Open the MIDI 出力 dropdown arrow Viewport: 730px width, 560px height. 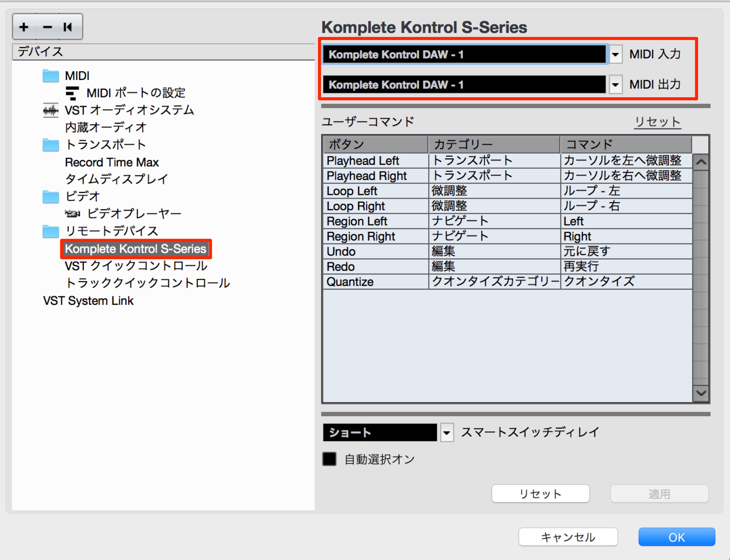pos(616,85)
